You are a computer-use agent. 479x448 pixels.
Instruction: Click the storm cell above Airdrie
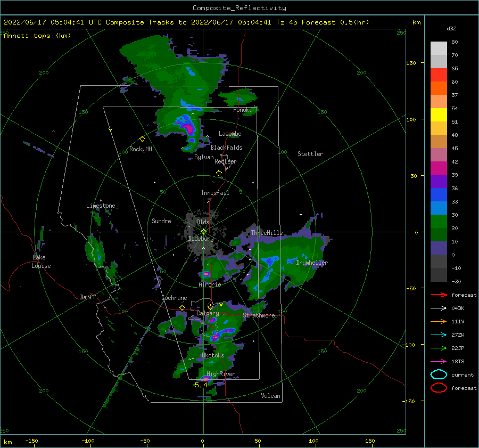tap(206, 274)
